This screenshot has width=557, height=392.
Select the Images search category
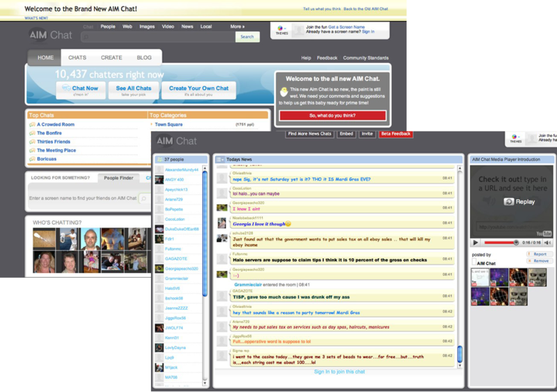(x=147, y=26)
